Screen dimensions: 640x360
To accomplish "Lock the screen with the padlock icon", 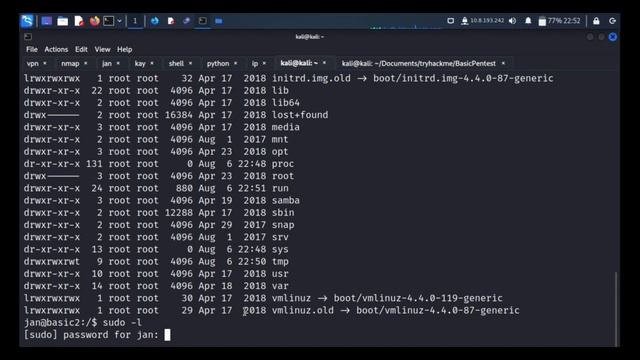I will pos(596,21).
